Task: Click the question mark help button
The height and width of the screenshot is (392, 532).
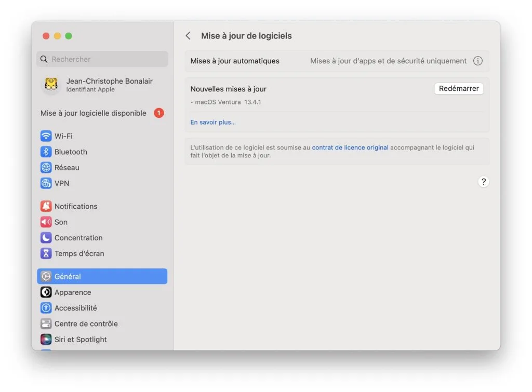Action: 484,182
